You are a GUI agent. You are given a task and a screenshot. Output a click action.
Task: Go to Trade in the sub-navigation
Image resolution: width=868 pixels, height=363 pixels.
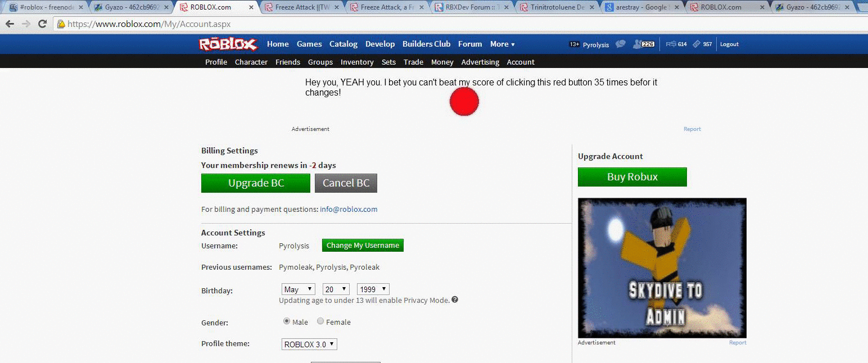pyautogui.click(x=413, y=62)
